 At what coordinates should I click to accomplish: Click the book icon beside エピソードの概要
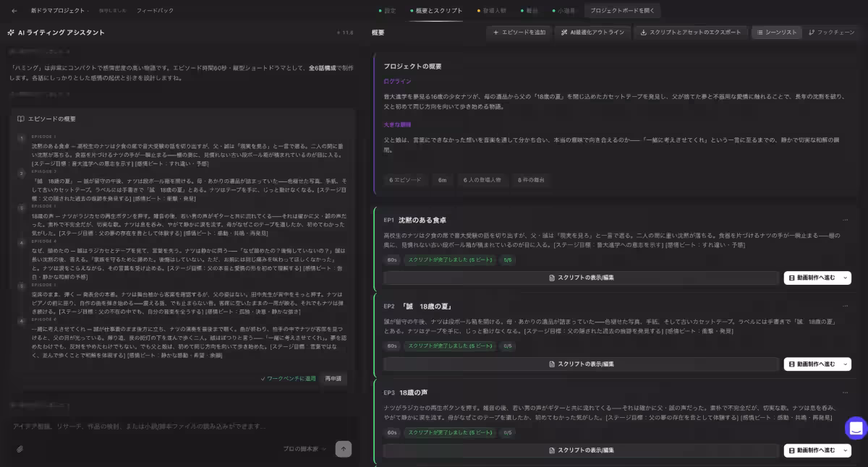coord(21,119)
